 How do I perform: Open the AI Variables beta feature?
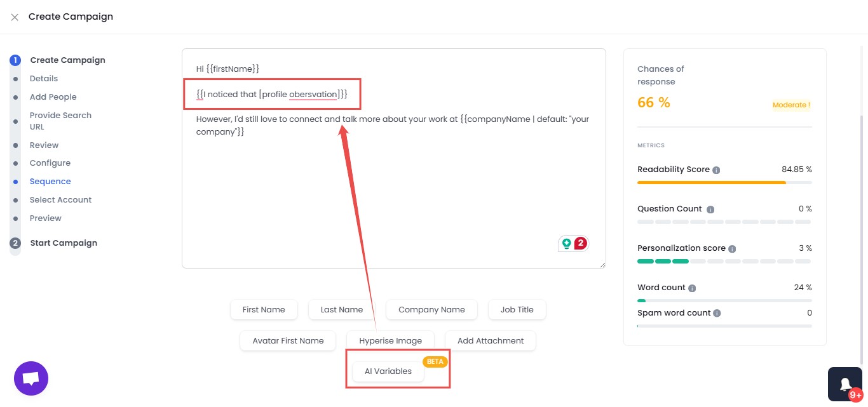pos(388,371)
